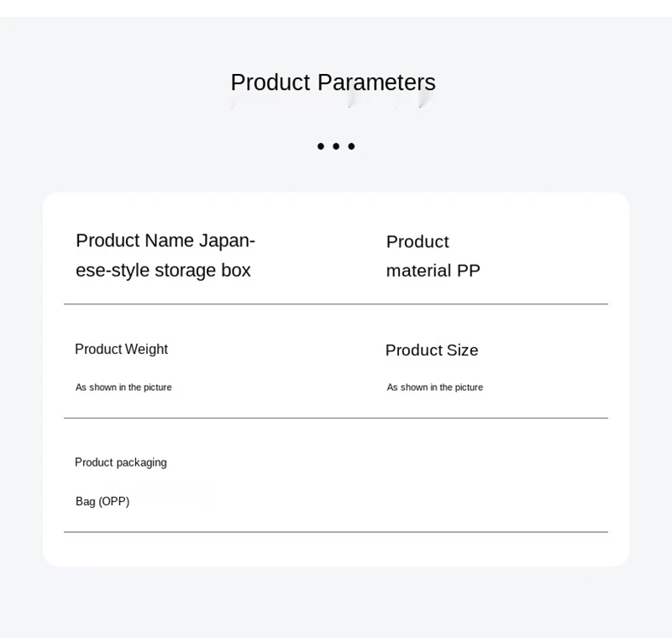Click the Product label above material PP
The height and width of the screenshot is (638, 672).
(x=417, y=242)
